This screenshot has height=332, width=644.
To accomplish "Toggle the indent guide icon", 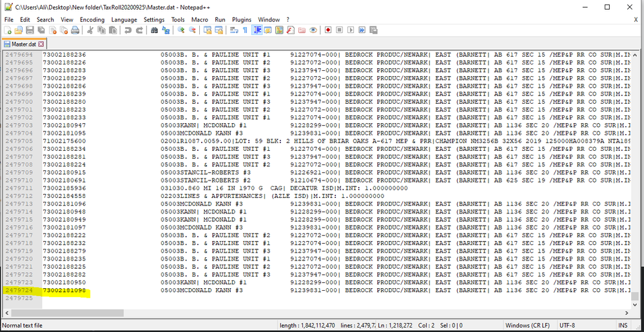I will (x=257, y=30).
